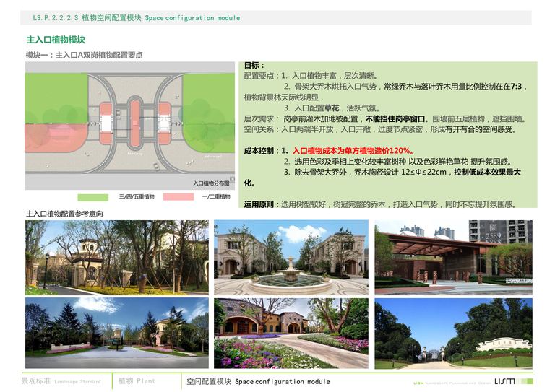Click the pink legend swatch for 一/二重植物
Image resolution: width=555 pixels, height=392 pixels.
[178, 197]
